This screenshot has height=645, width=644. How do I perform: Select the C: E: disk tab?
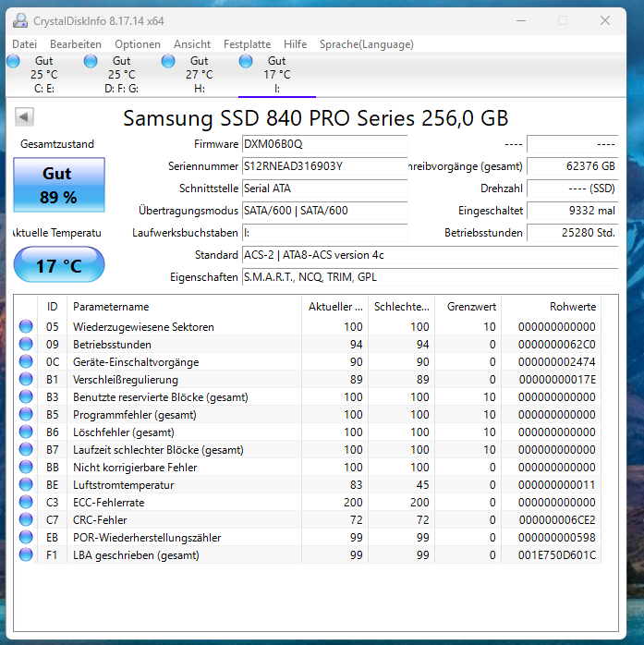(44, 75)
